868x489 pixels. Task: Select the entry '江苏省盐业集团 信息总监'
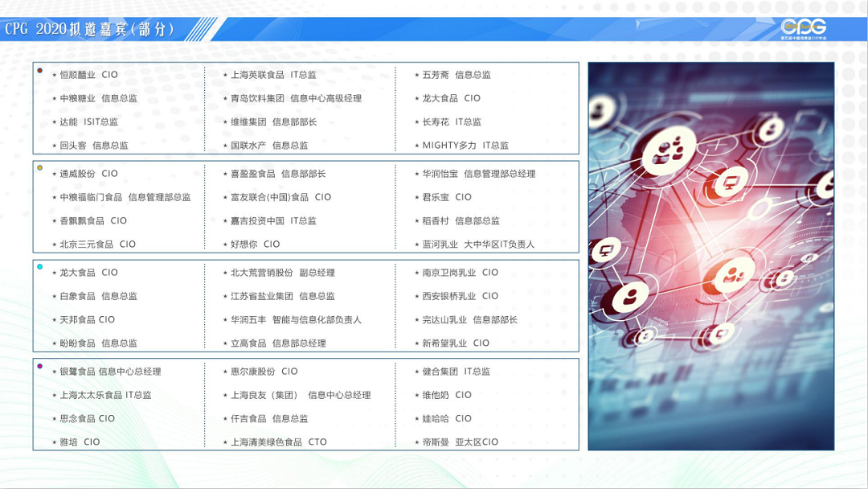[x=282, y=296]
